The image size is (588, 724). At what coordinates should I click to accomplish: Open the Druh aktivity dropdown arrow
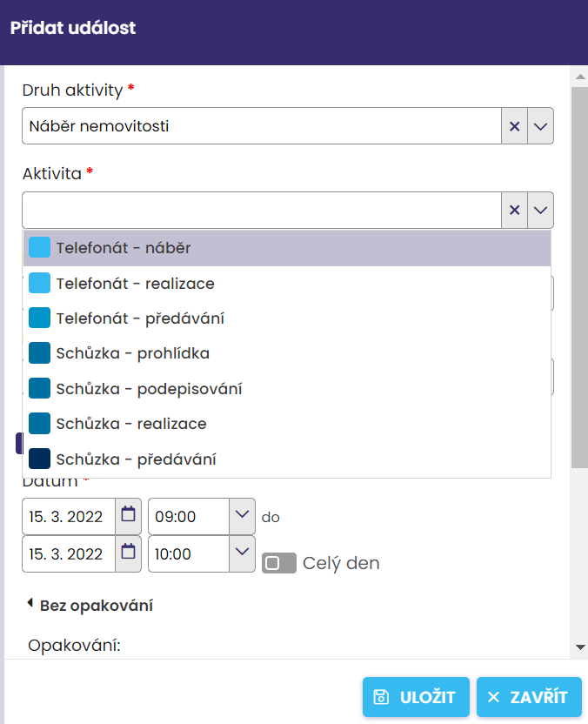click(x=540, y=125)
